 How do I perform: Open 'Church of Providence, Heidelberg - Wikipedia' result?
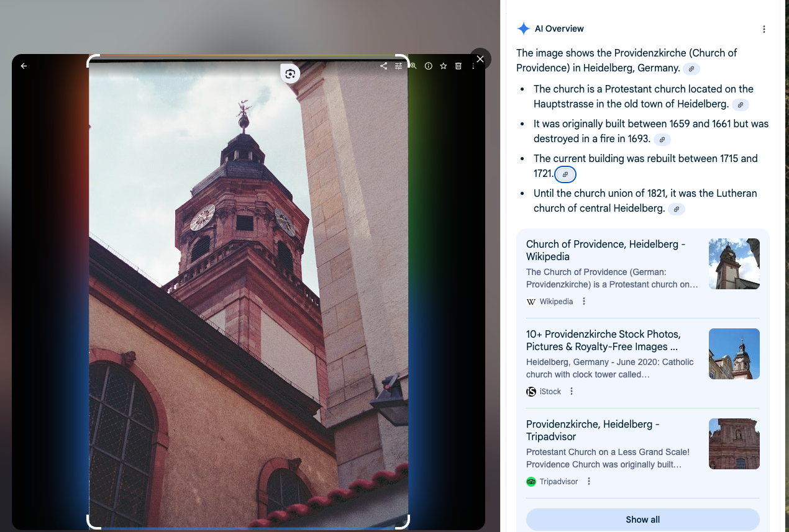(x=606, y=250)
